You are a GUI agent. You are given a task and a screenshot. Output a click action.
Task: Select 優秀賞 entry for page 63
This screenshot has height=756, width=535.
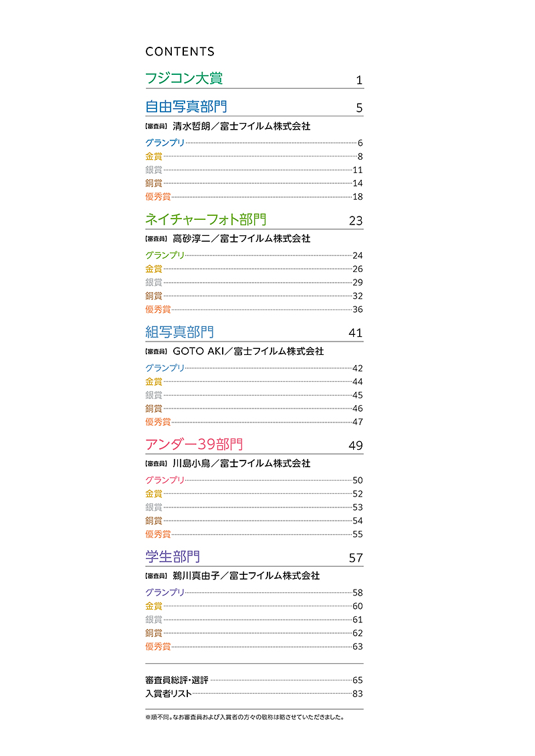(158, 646)
